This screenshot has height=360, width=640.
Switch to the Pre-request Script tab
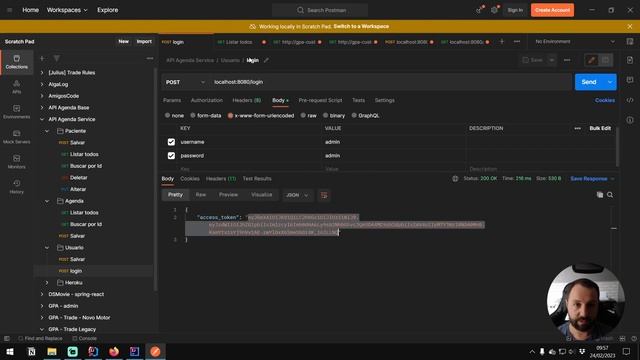320,100
